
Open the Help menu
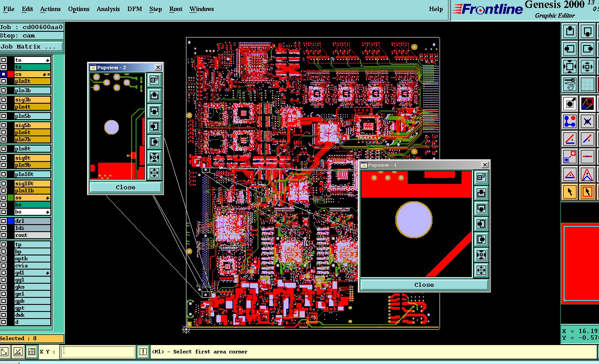pos(436,9)
